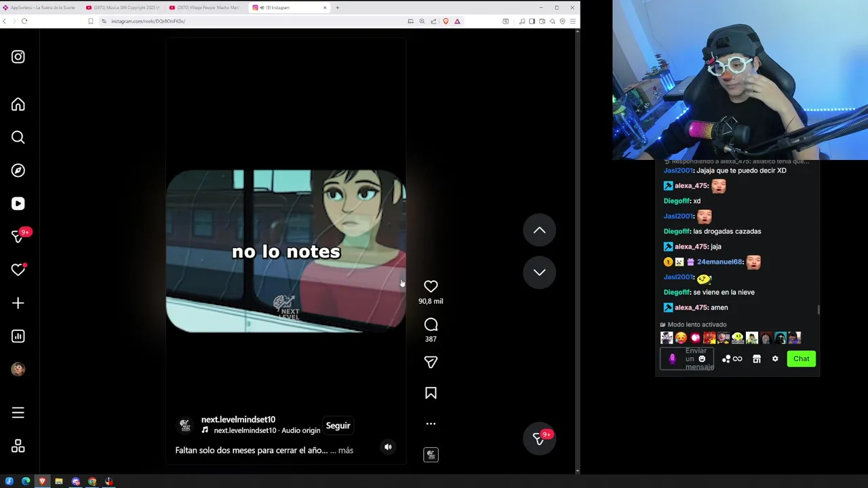Open the Instagram logo home link
The height and width of the screenshot is (488, 868).
[18, 57]
